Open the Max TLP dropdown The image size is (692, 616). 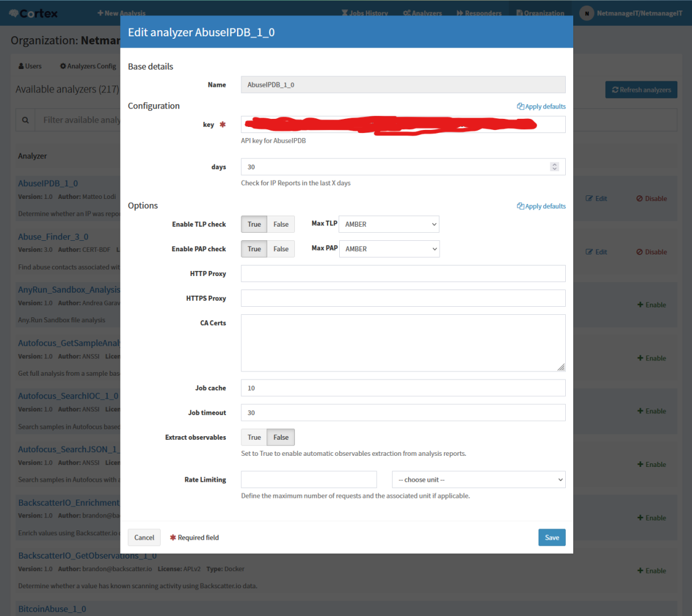coord(389,224)
